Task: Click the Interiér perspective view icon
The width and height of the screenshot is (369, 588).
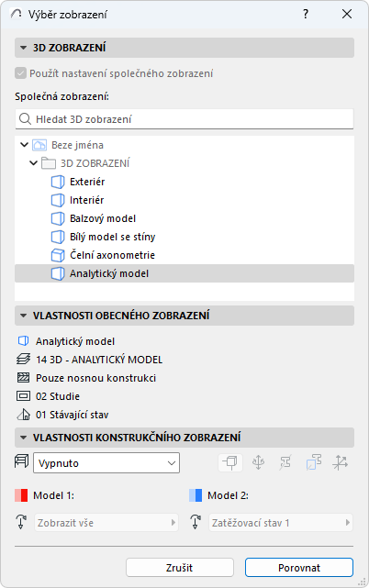Action: 58,200
